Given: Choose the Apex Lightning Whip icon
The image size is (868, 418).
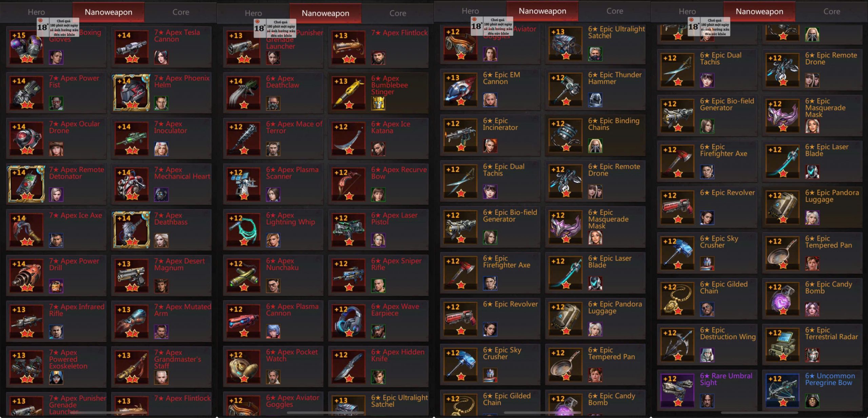Looking at the screenshot, I should 243,230.
